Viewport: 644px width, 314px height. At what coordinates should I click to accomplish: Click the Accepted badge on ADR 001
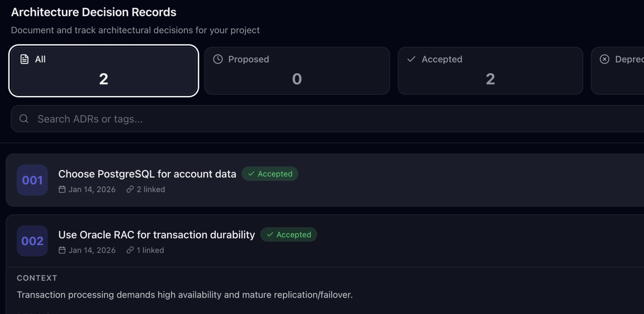coord(270,174)
